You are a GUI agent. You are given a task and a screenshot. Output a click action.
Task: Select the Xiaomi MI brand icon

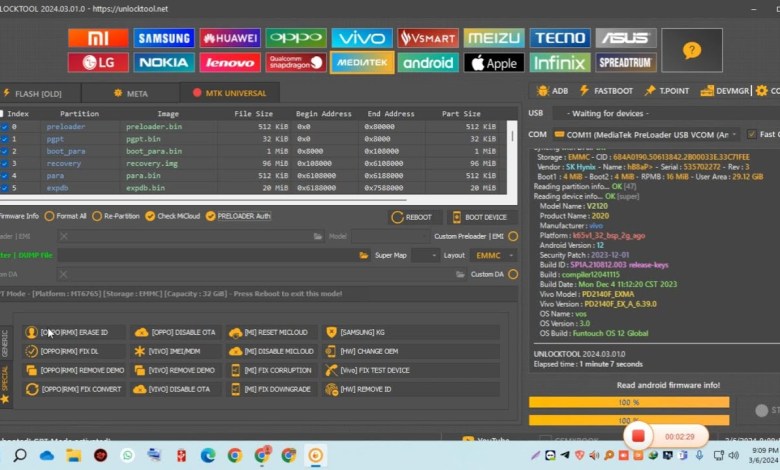point(98,38)
